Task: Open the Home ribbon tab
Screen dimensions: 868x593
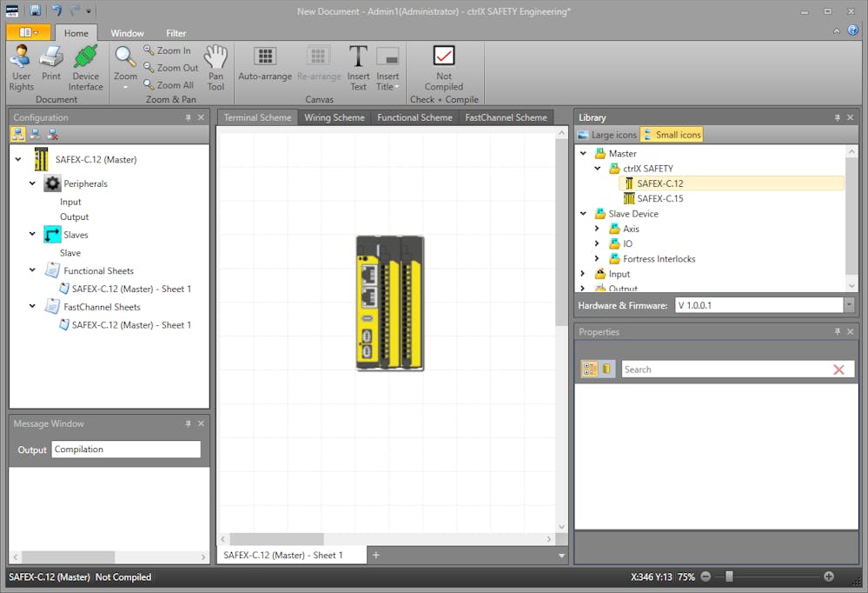Action: click(76, 33)
